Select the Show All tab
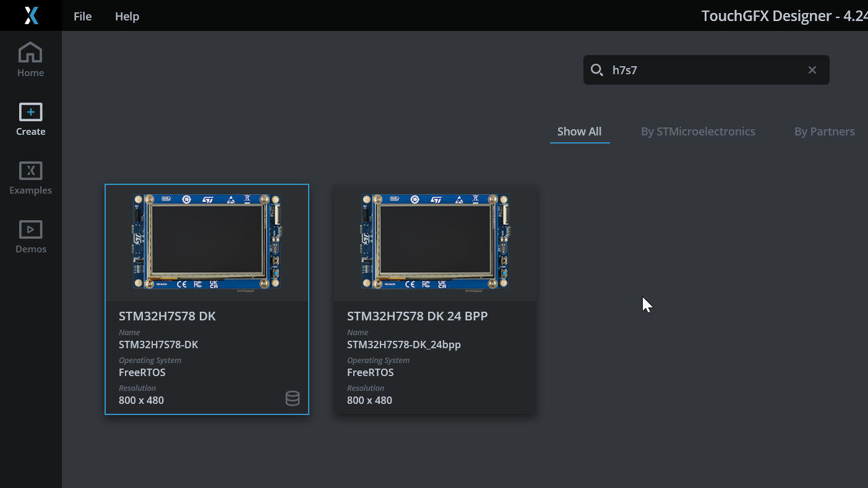Screen dimensions: 868x488 [x=579, y=131]
